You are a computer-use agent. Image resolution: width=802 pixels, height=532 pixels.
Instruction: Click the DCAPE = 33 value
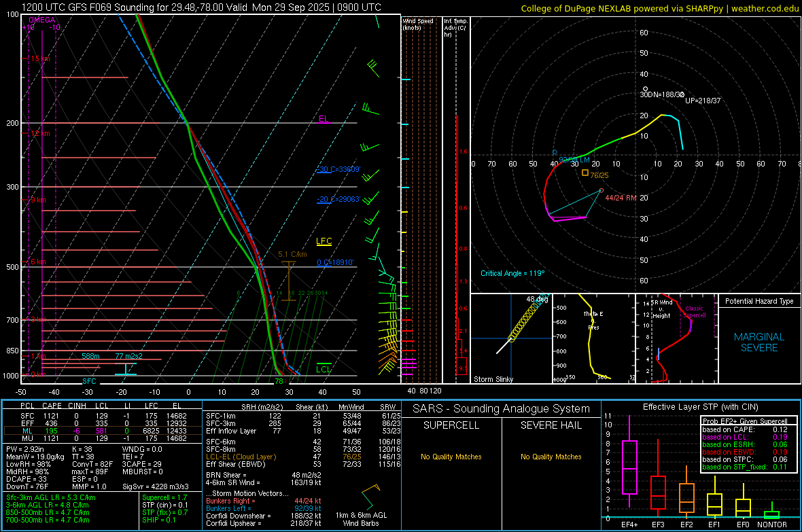pos(27,479)
